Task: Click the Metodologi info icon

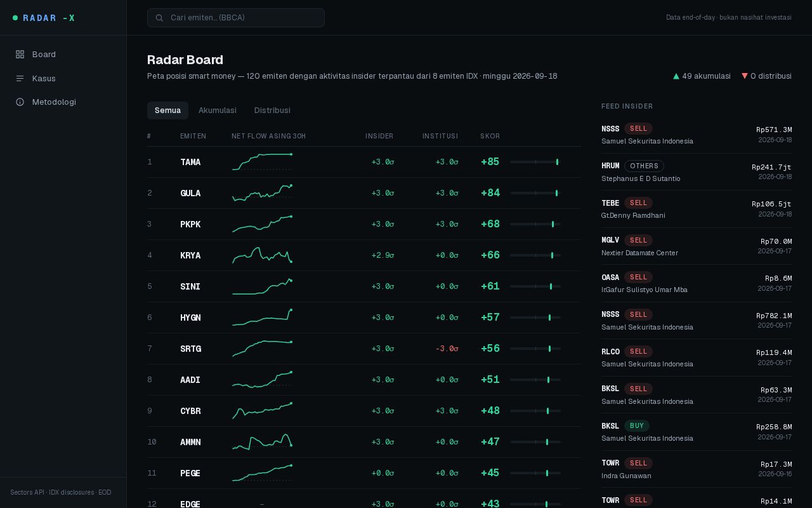Action: [20, 102]
